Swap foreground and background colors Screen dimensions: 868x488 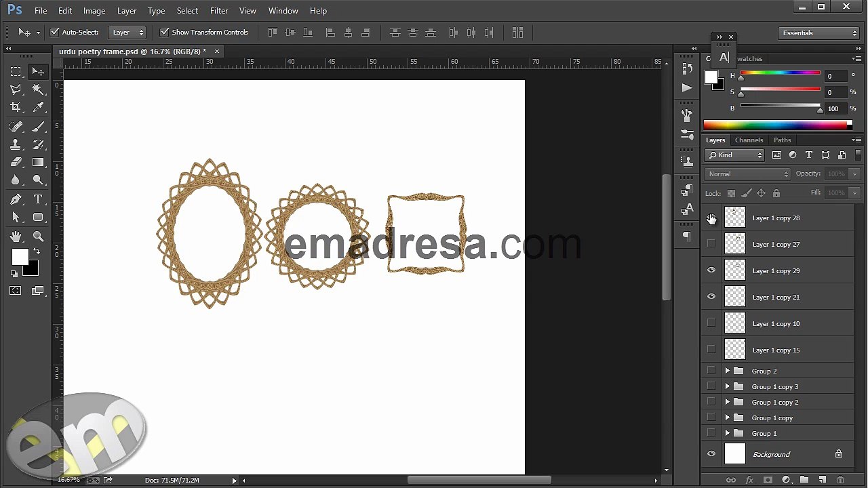coord(37,251)
